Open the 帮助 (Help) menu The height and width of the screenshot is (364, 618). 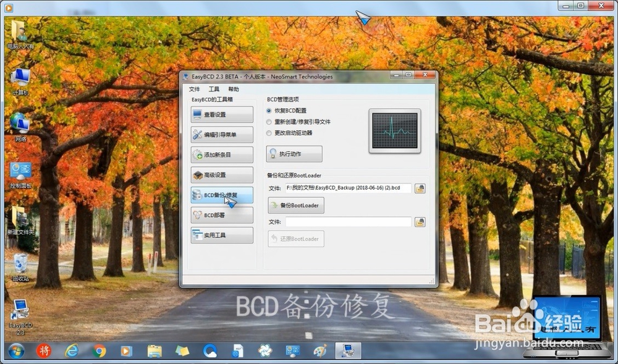pos(234,89)
